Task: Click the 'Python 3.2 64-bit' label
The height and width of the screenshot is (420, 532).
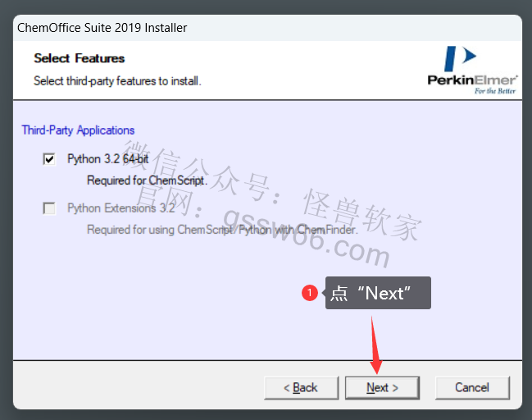Action: pos(108,159)
